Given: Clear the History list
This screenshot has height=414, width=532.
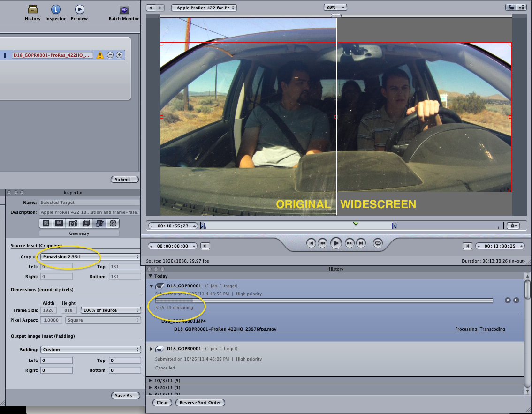Looking at the screenshot, I should tap(162, 402).
